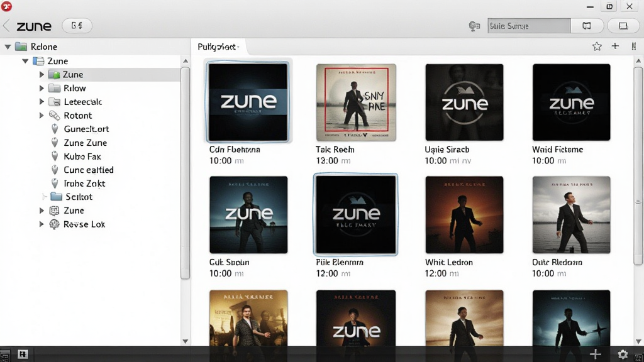The image size is (644, 362).
Task: Select the Kubo Fax pin icon
Action: pos(55,156)
